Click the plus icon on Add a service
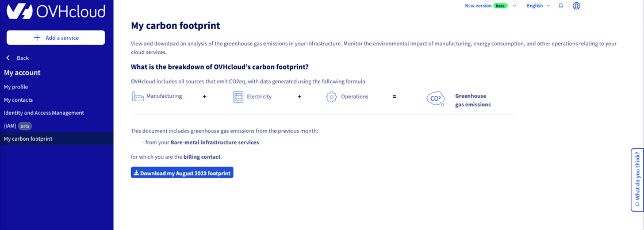This screenshot has height=230, width=644. tap(37, 37)
